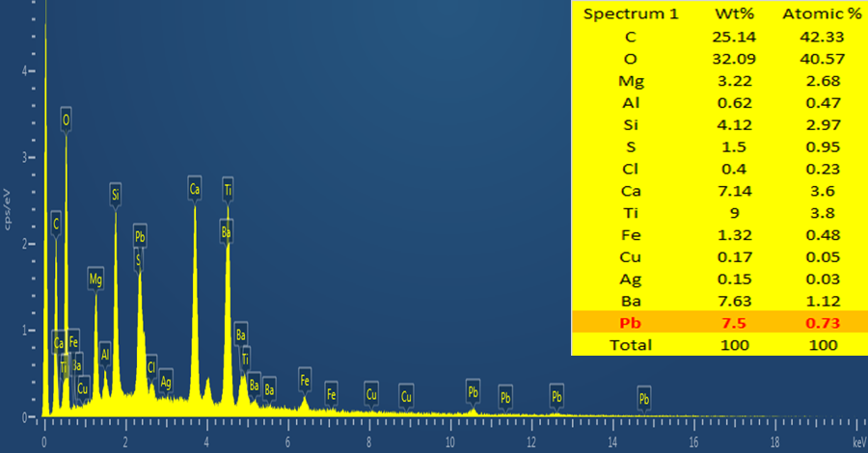Image resolution: width=868 pixels, height=453 pixels.
Task: Click the keV x-axis unit label
Action: pos(858,440)
